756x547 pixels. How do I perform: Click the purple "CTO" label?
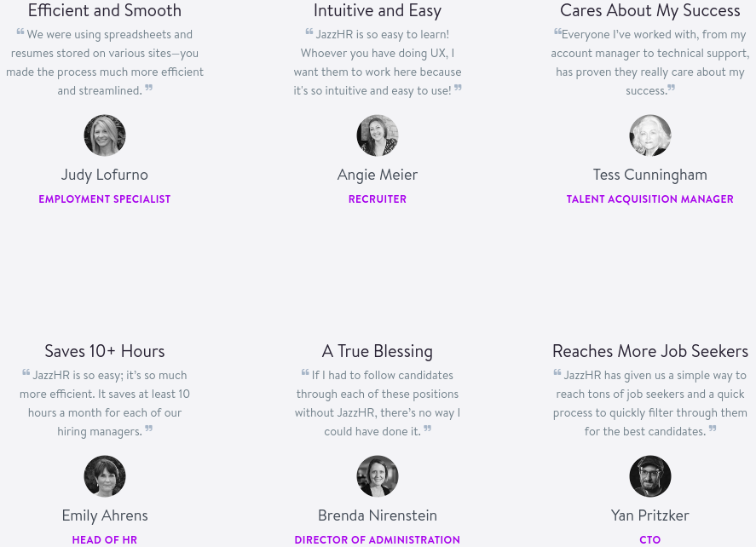tap(650, 540)
